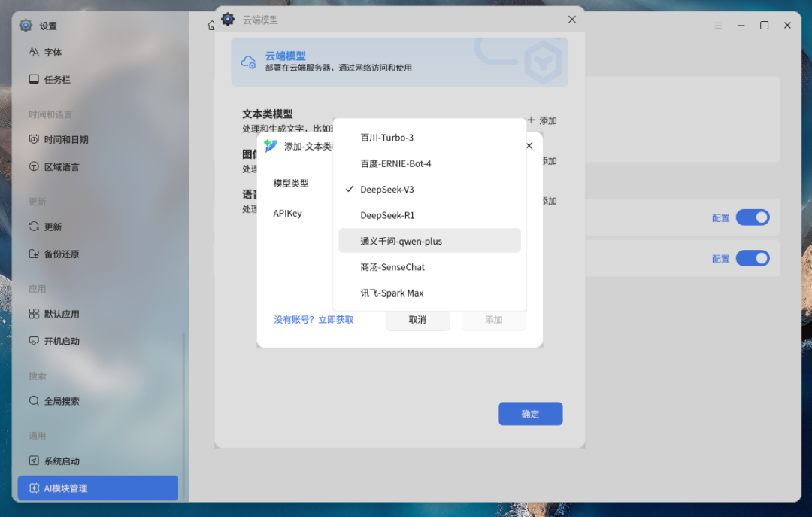Click the AI star icon in add dialog
Viewport: 812px width, 517px height.
tap(271, 146)
